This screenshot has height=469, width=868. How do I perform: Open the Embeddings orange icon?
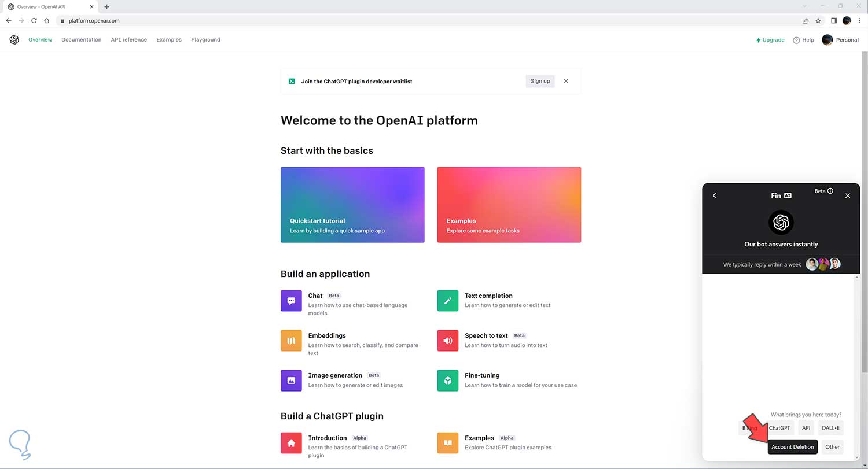(291, 341)
